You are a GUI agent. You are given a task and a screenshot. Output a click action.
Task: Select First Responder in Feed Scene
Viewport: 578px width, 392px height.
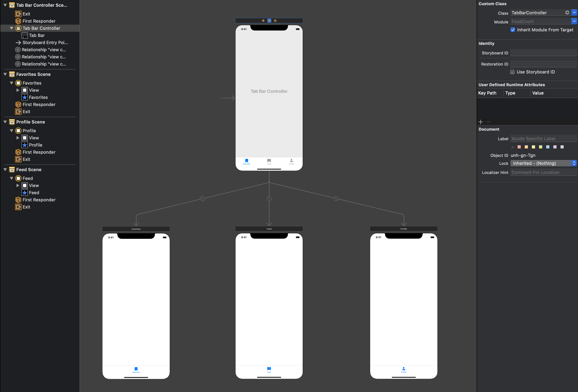click(36, 200)
